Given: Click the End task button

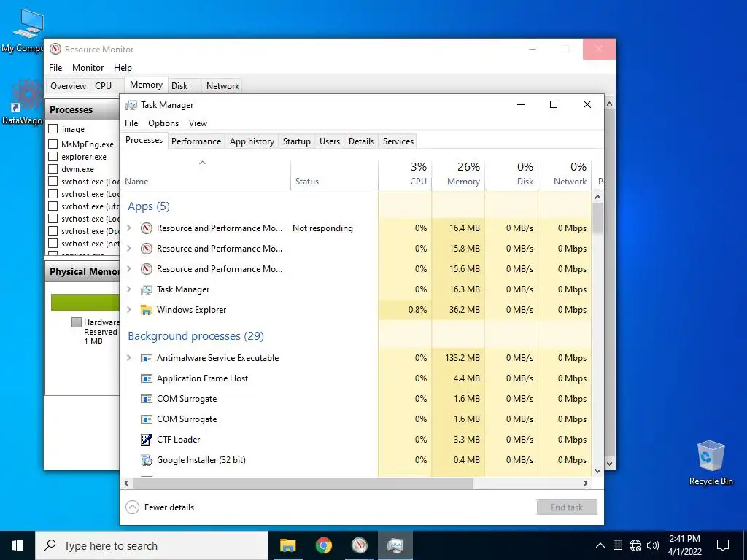Looking at the screenshot, I should click(567, 507).
